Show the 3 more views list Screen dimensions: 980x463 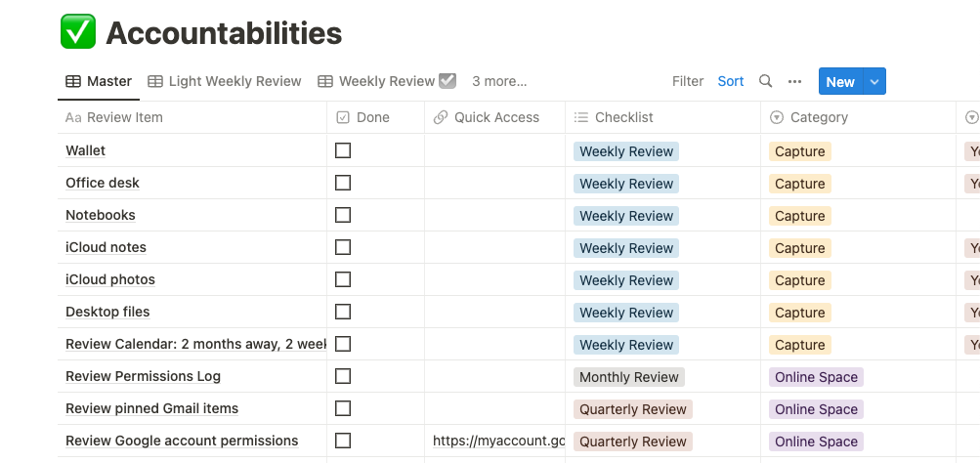point(499,81)
